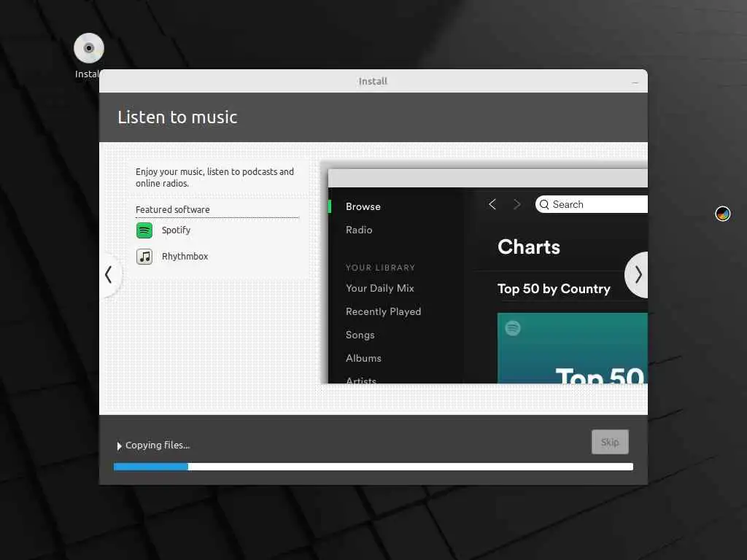
Task: Go to the previous slide with left chevron
Action: [x=109, y=275]
